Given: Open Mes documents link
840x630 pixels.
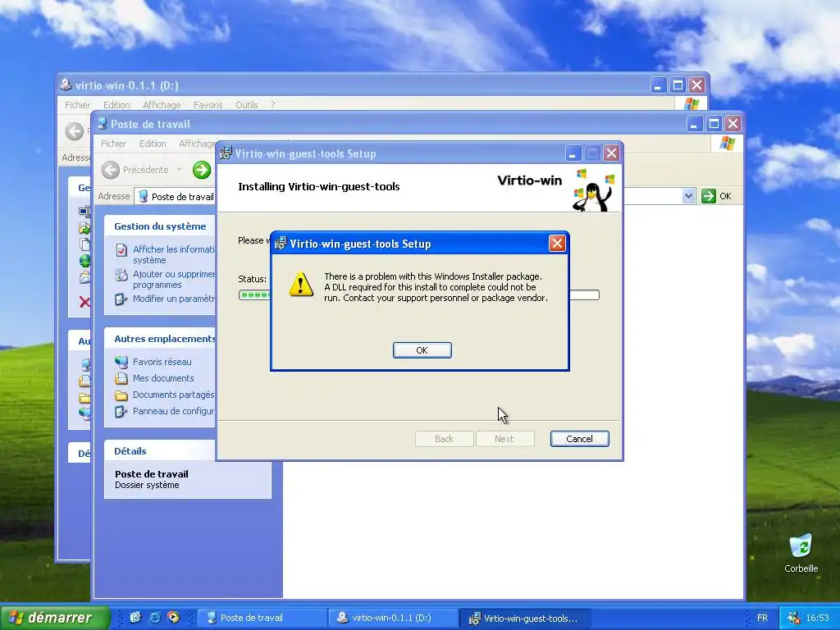Looking at the screenshot, I should coord(163,378).
